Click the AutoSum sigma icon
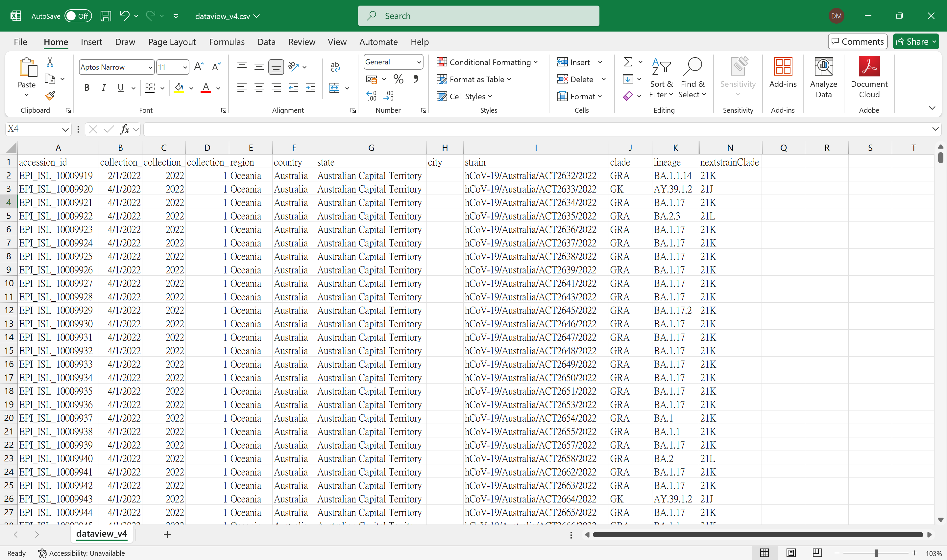This screenshot has height=560, width=947. point(628,62)
